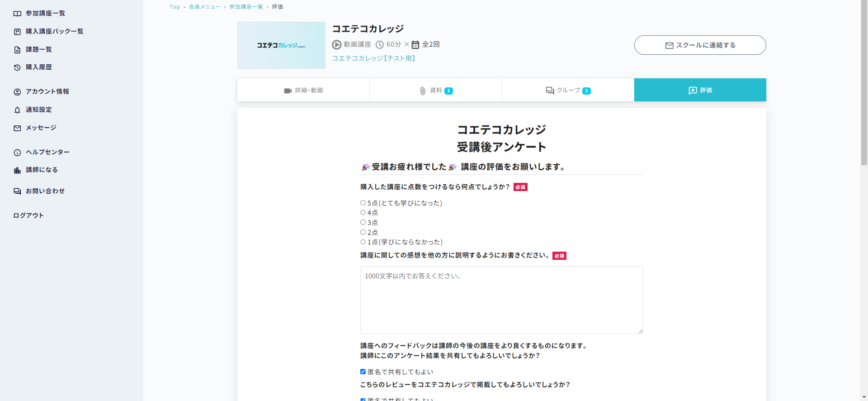Image resolution: width=868 pixels, height=401 pixels.
Task: Click the bell icon for 通知設定
Action: click(x=17, y=110)
